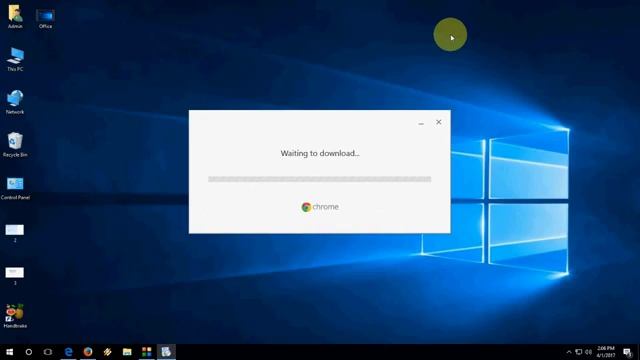Image resolution: width=640 pixels, height=360 pixels.
Task: Open the volume control tray icon
Action: tap(589, 352)
